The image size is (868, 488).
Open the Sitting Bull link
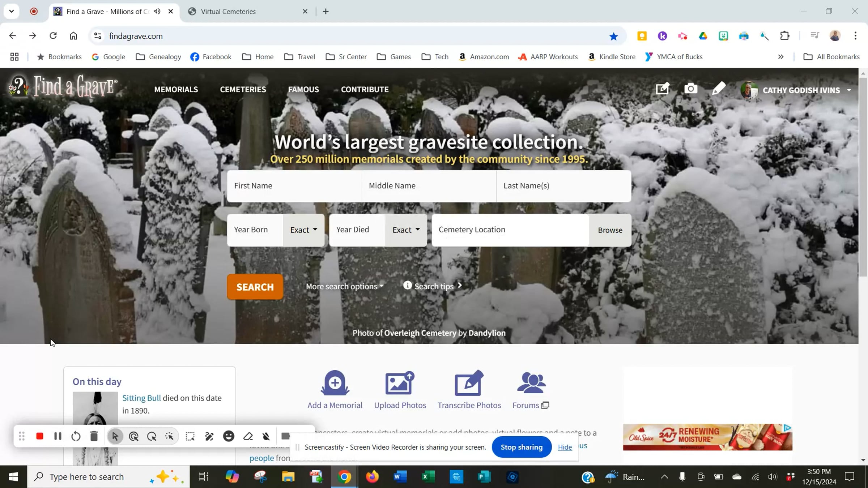click(x=141, y=398)
